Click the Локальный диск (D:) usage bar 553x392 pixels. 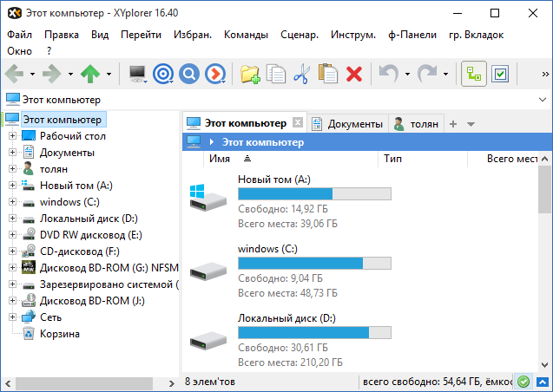coord(314,332)
